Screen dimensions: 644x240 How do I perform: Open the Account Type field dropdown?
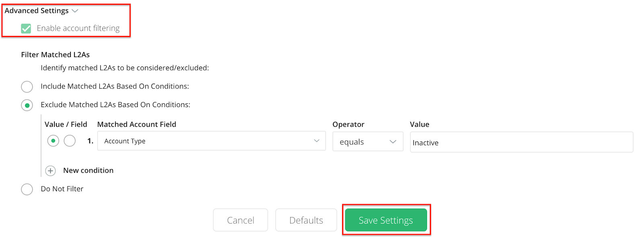pyautogui.click(x=211, y=141)
